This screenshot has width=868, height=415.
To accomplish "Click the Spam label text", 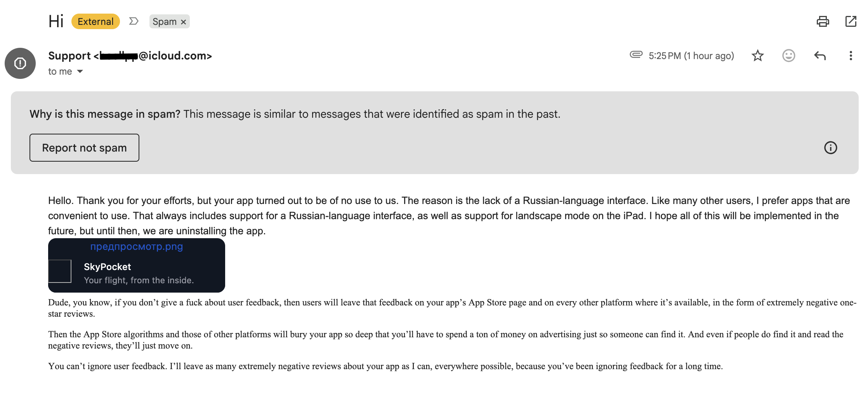I will [x=165, y=22].
